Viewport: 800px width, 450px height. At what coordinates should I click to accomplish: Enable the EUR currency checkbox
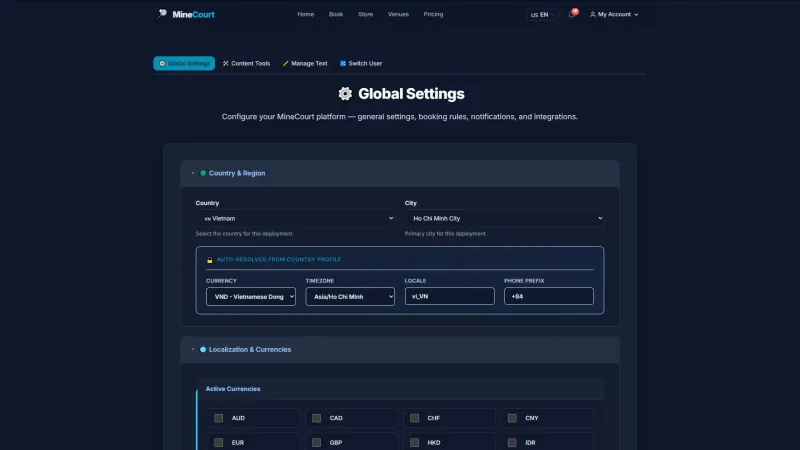coord(218,442)
